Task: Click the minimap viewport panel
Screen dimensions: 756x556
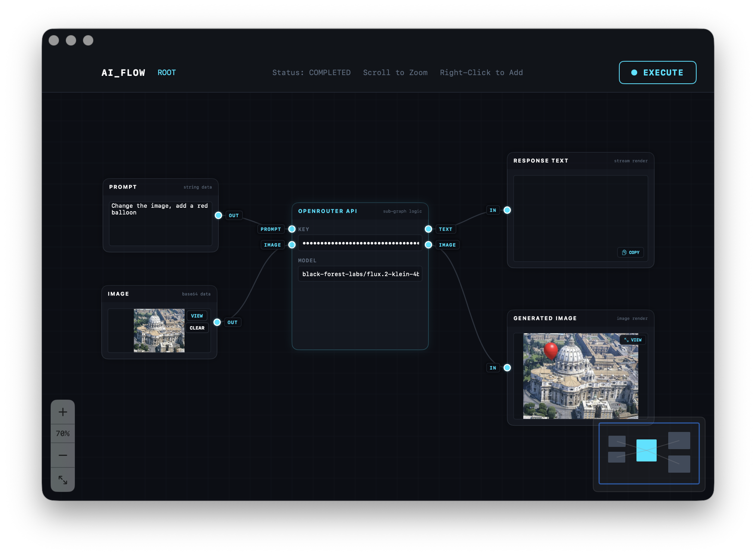Action: pyautogui.click(x=649, y=454)
